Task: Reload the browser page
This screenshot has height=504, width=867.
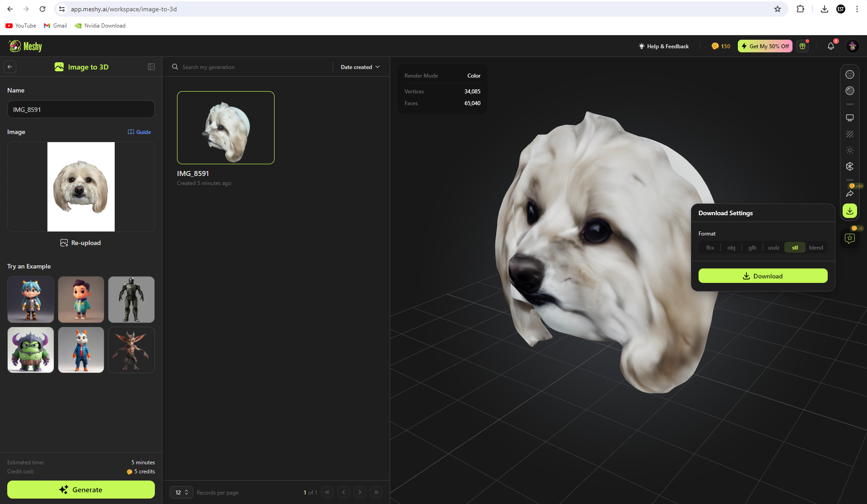Action: coord(42,9)
